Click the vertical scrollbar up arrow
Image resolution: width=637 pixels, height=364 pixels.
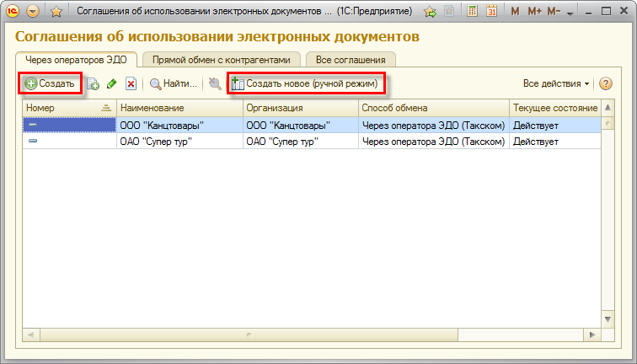[608, 108]
